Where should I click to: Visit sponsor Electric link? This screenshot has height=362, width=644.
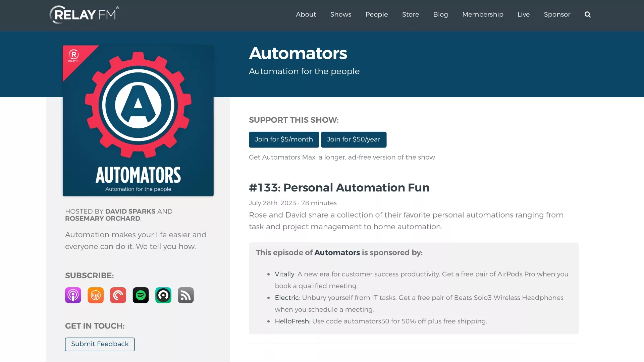tap(287, 298)
